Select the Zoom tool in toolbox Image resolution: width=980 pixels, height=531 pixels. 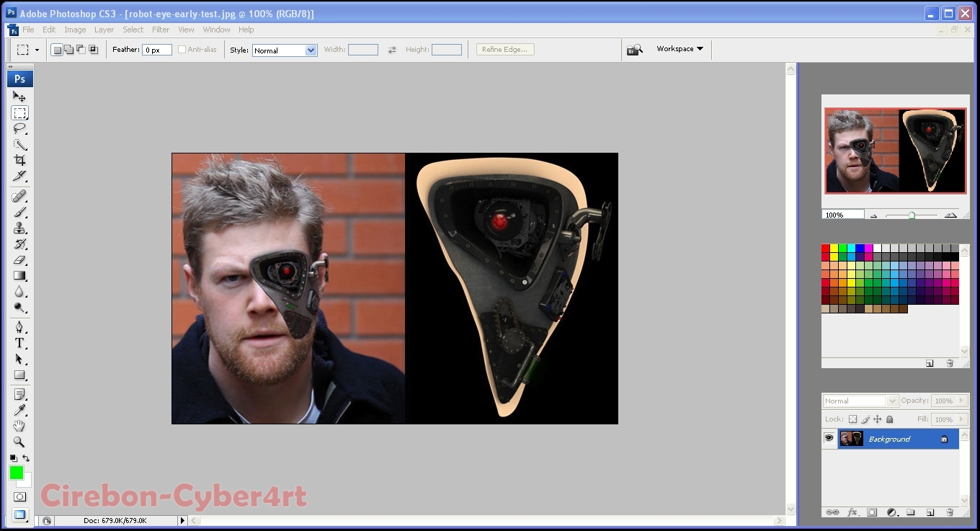pos(19,442)
